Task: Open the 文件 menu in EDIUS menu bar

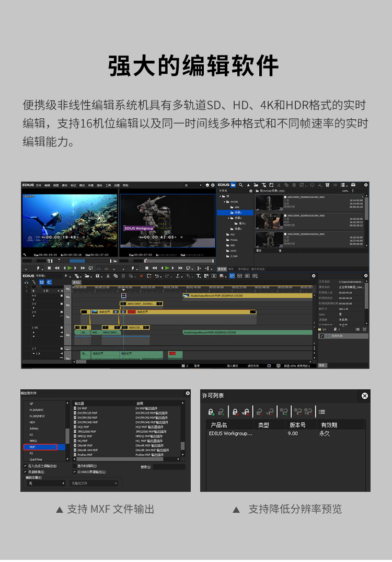Action: click(39, 185)
